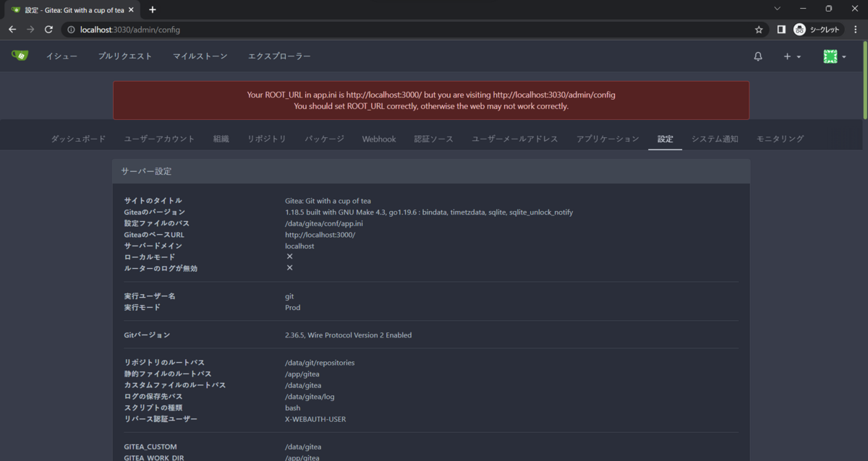Click the page vertical scrollbar
Image resolution: width=868 pixels, height=461 pixels.
864,80
